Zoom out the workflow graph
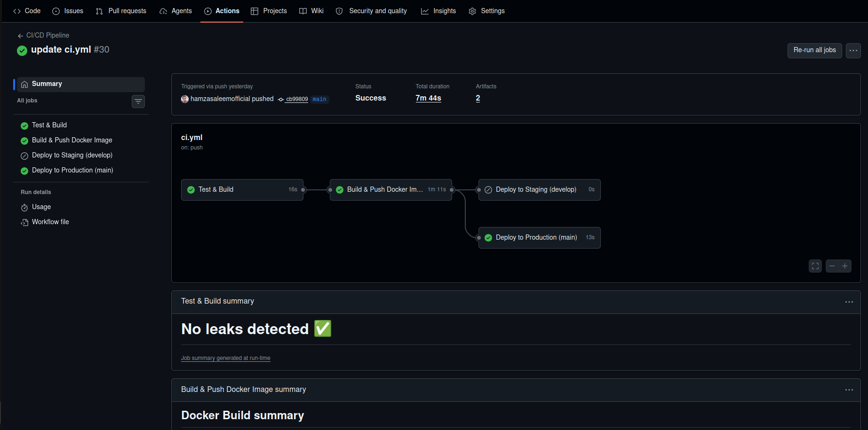The image size is (868, 430). pyautogui.click(x=832, y=266)
